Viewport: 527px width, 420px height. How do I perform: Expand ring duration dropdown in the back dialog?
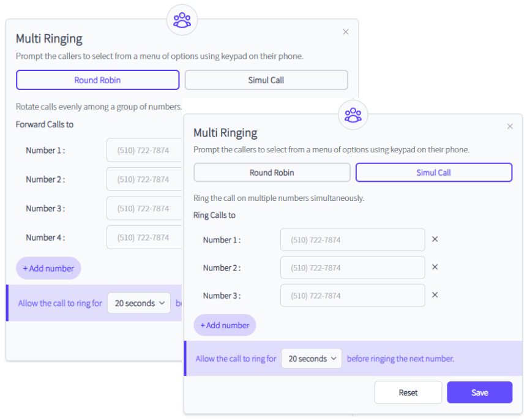point(138,303)
